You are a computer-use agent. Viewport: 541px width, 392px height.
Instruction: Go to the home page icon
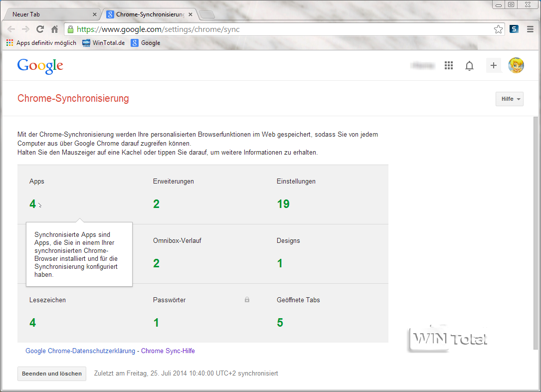54,29
